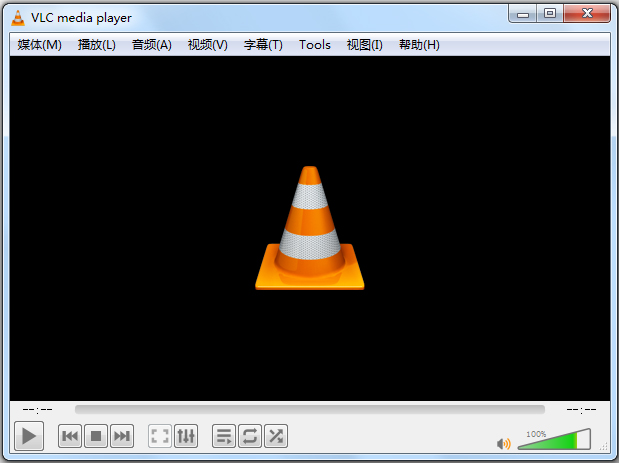Open the 媒体(M) menu
The width and height of the screenshot is (619, 463).
[40, 45]
